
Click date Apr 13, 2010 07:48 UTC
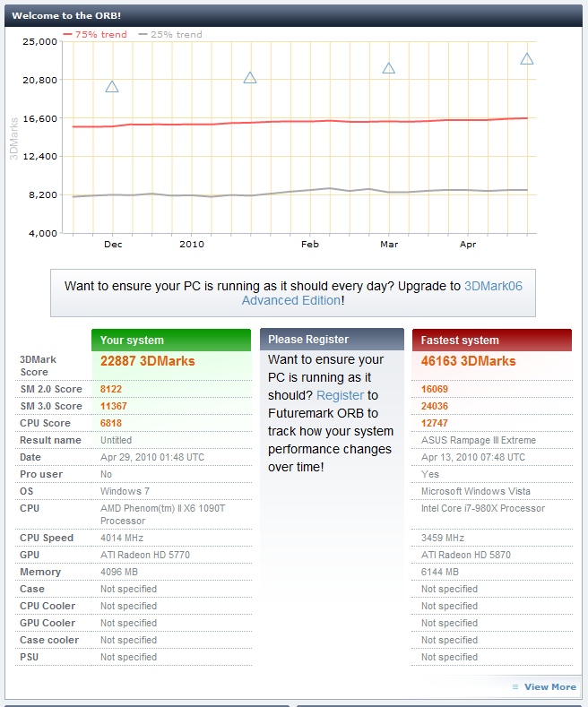point(473,457)
